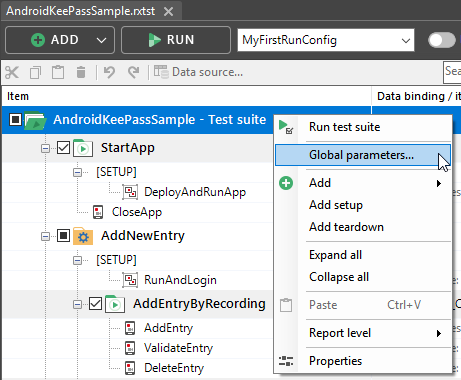Click the Paste clipboard toolbar icon
Viewport: 461px width, 380px height.
[x=58, y=72]
